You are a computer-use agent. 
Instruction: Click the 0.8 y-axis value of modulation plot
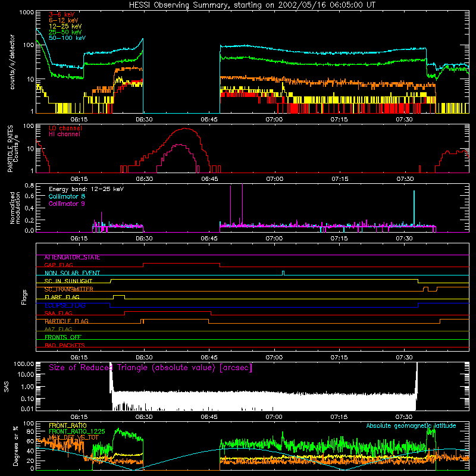(29, 185)
